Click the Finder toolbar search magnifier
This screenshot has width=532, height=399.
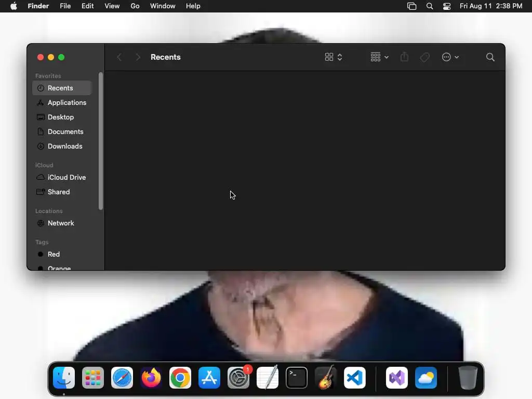490,57
